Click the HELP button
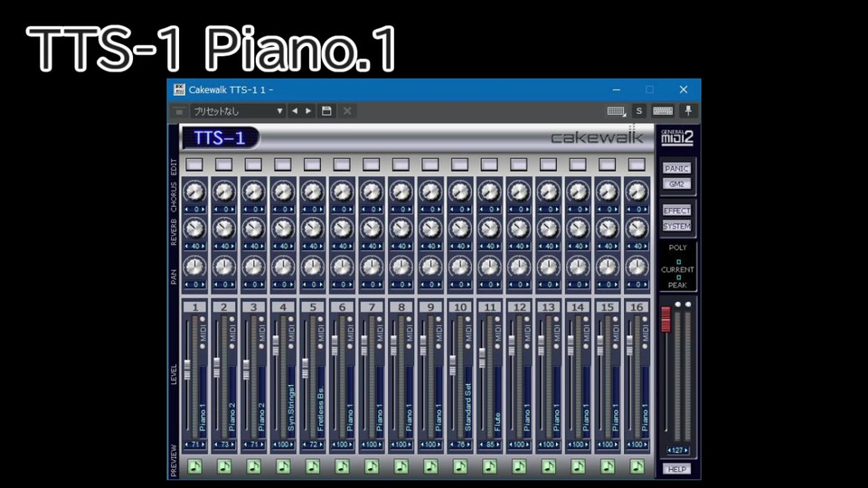The image size is (868, 488). click(676, 469)
